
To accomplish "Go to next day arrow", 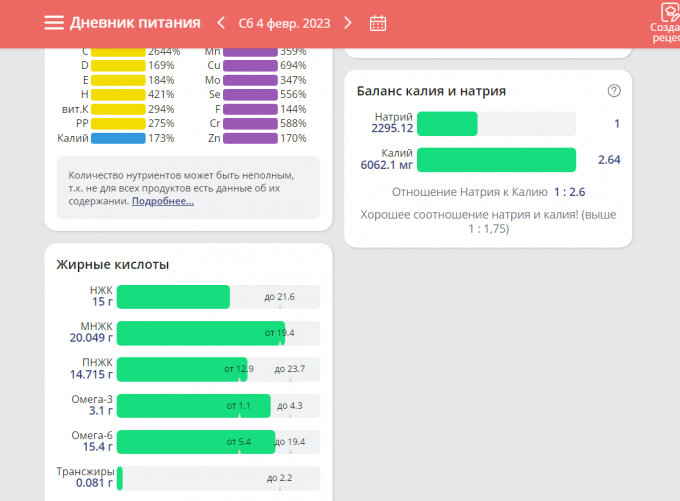I will pyautogui.click(x=348, y=23).
